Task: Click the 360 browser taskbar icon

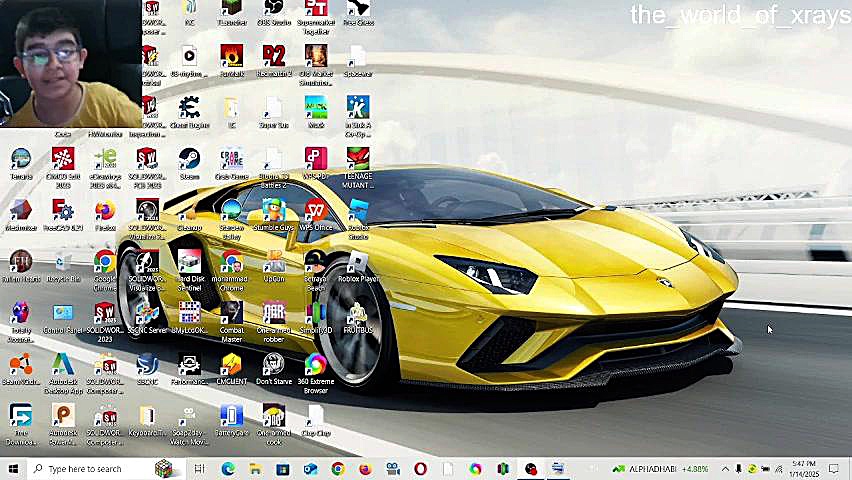Action: point(475,469)
